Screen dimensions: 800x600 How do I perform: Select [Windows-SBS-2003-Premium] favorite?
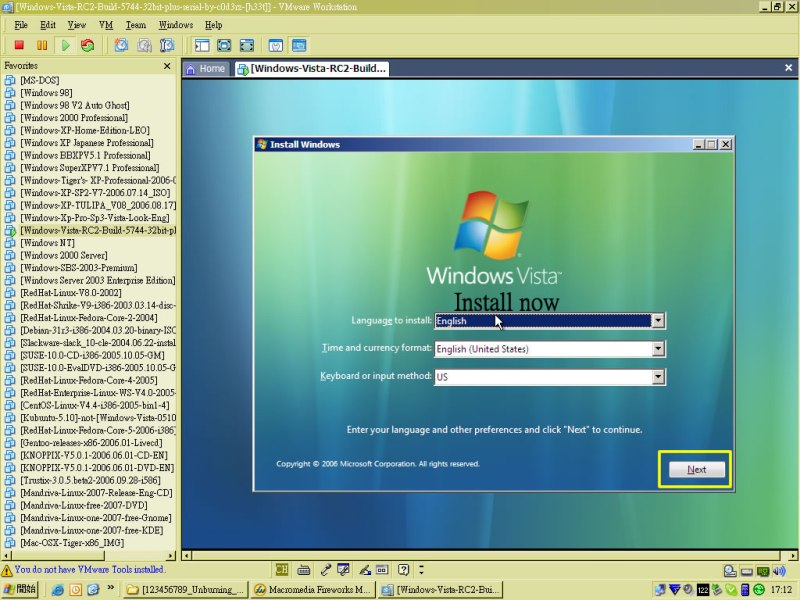click(79, 268)
